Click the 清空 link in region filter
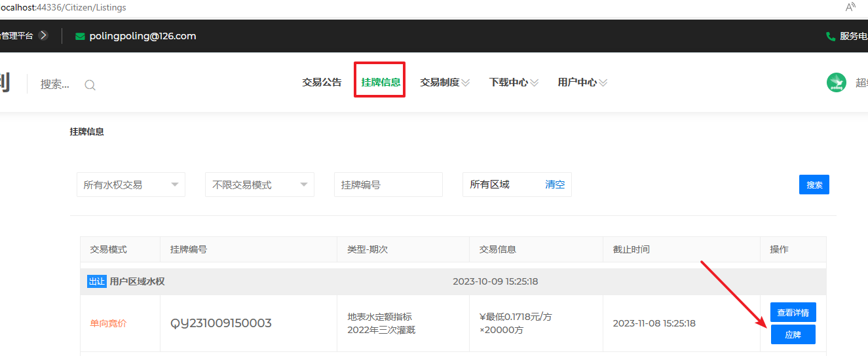The width and height of the screenshot is (868, 356). 555,185
